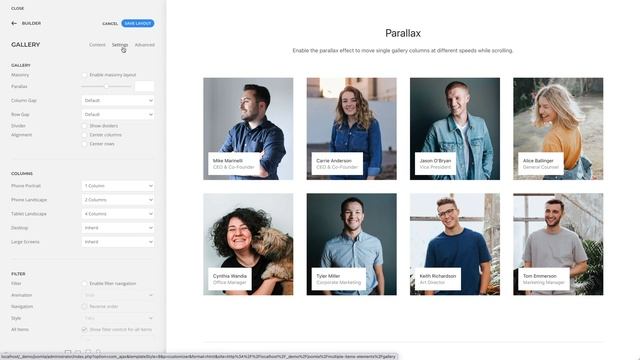Viewport: 640px width, 360px height.
Task: Toggle Center columns checkbox
Action: point(84,135)
